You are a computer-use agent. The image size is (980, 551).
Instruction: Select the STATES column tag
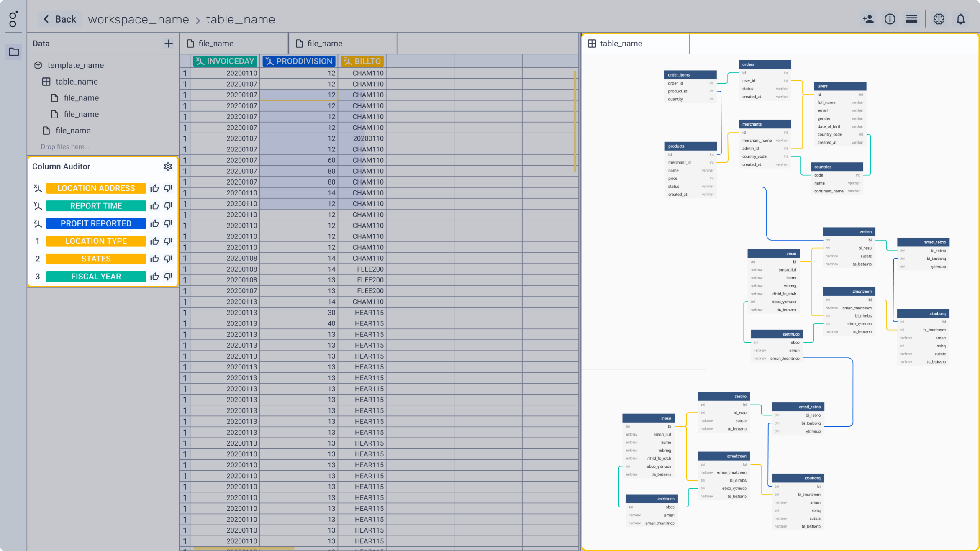point(96,259)
